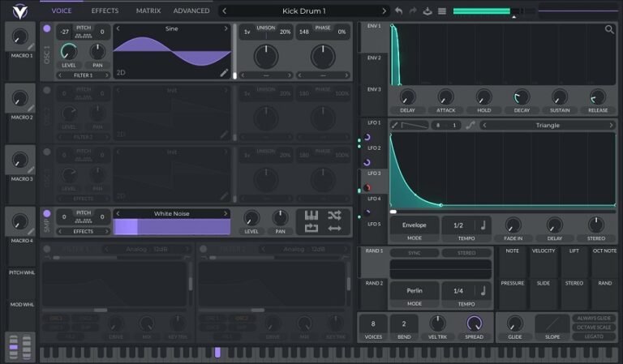Save preset with the export icon
Image resolution: width=623 pixels, height=364 pixels.
428,11
